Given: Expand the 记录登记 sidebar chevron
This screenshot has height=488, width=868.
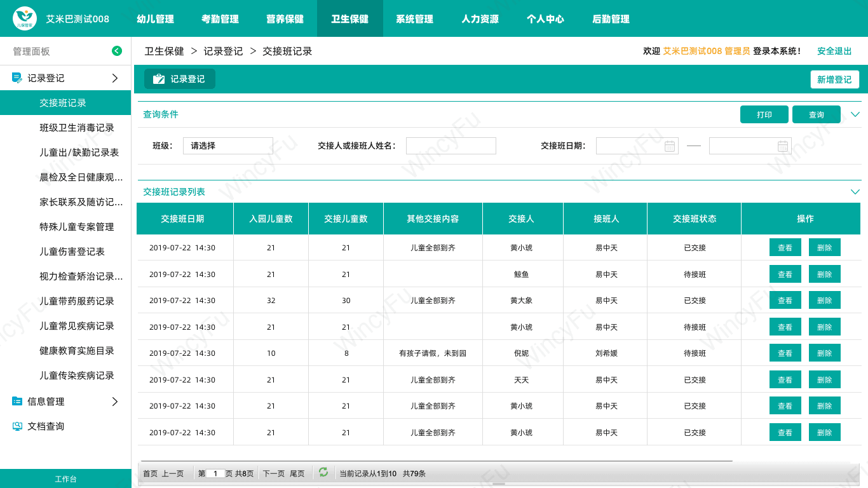Looking at the screenshot, I should [x=115, y=78].
